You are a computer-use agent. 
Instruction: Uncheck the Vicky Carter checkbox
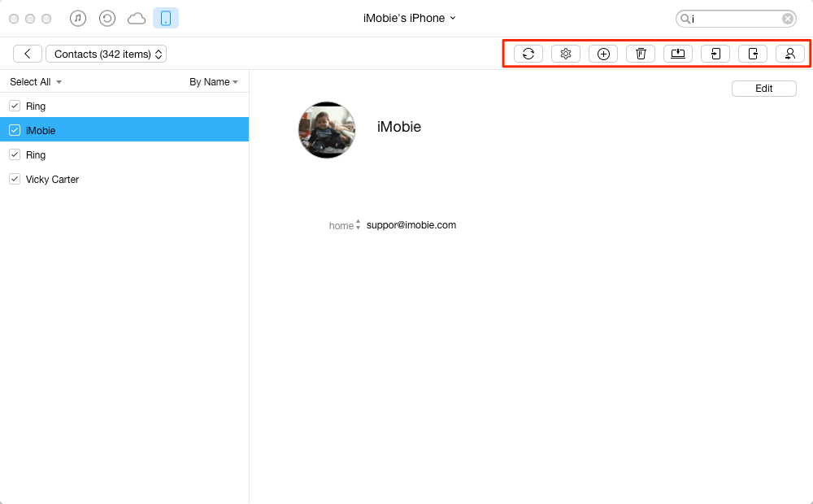[x=15, y=179]
